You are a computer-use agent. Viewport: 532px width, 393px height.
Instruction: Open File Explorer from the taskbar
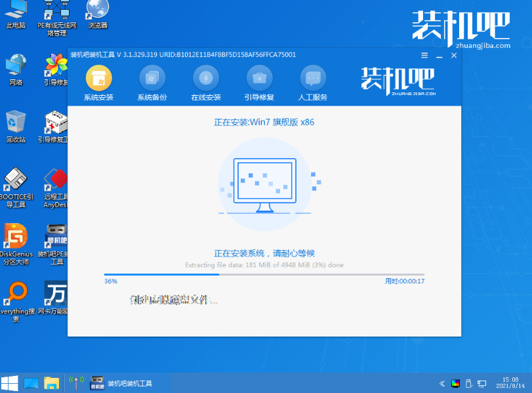51,383
